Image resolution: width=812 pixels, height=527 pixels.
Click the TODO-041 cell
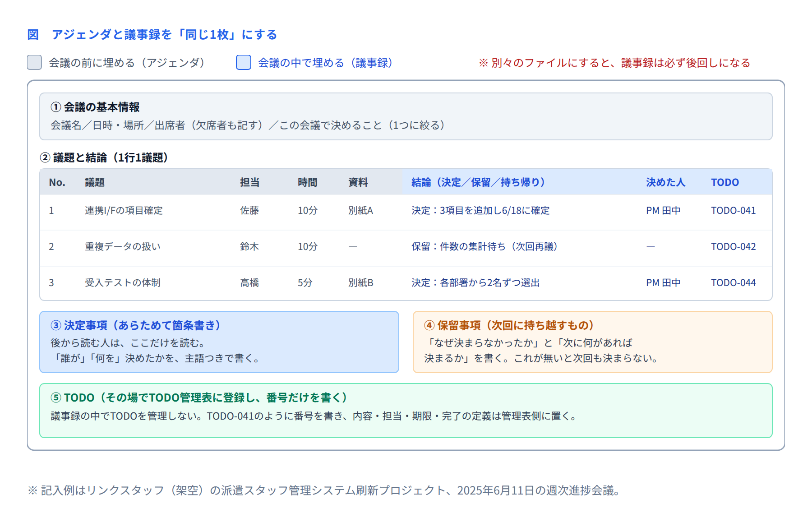pos(734,210)
